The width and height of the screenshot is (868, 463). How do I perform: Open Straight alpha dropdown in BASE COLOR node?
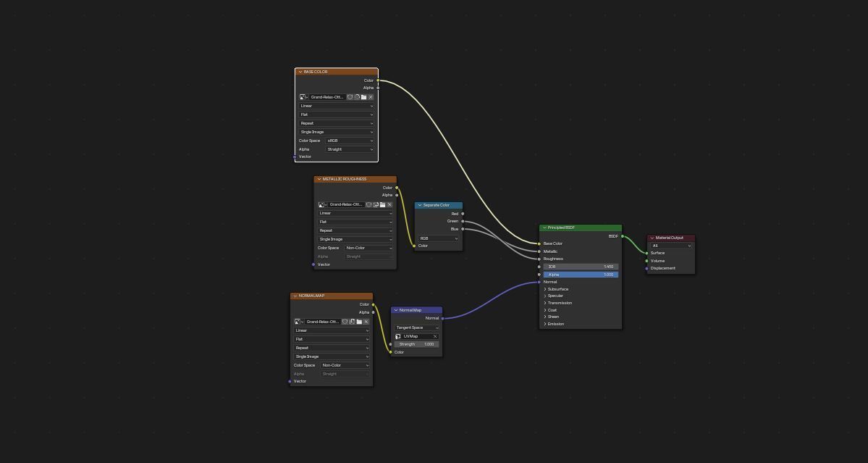click(350, 149)
